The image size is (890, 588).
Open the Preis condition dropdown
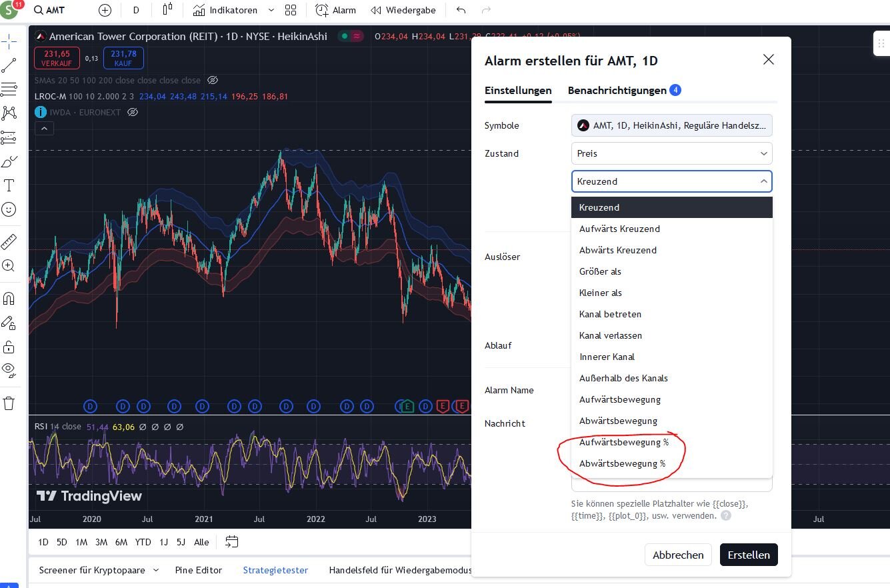coord(672,153)
